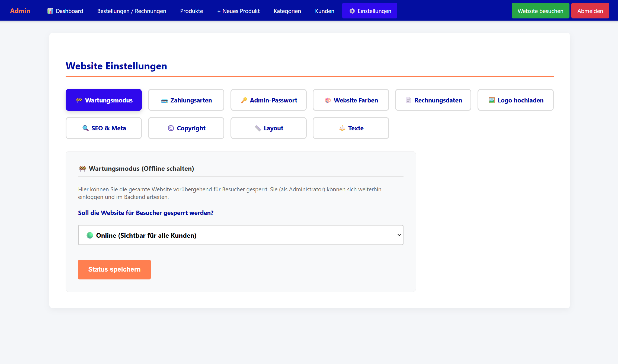Click the Website besuchen button
Image resolution: width=618 pixels, height=364 pixels.
pos(540,11)
